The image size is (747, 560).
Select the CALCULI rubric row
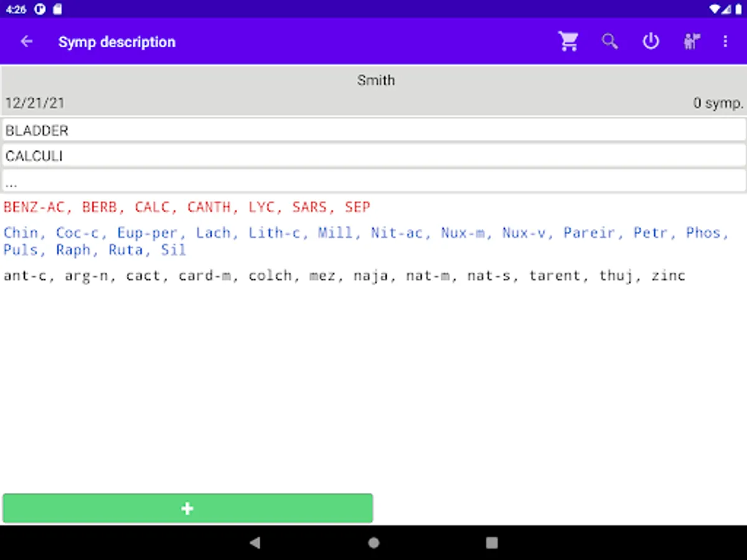point(374,156)
